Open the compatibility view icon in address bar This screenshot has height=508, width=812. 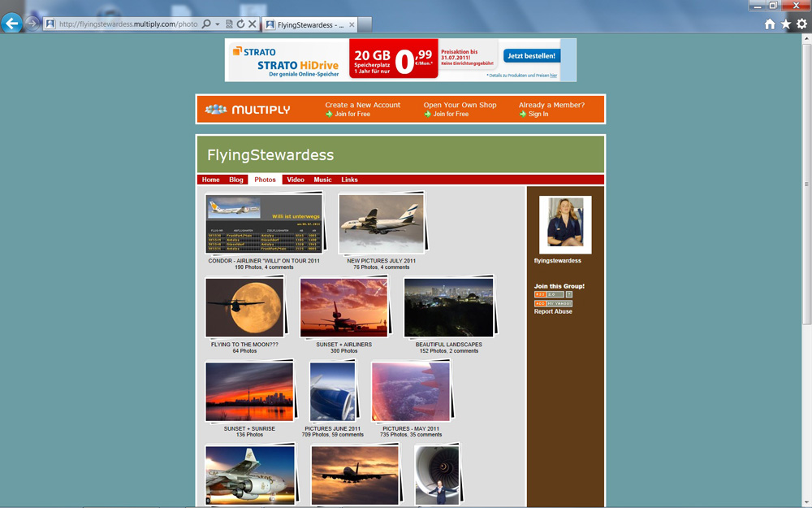point(230,24)
